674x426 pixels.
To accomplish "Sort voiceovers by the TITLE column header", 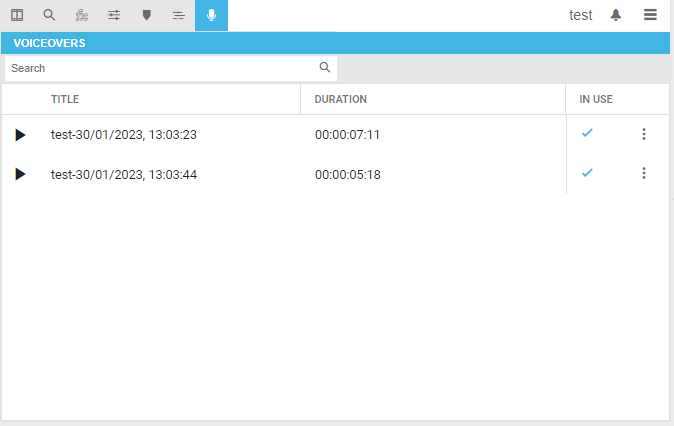I will tap(65, 99).
